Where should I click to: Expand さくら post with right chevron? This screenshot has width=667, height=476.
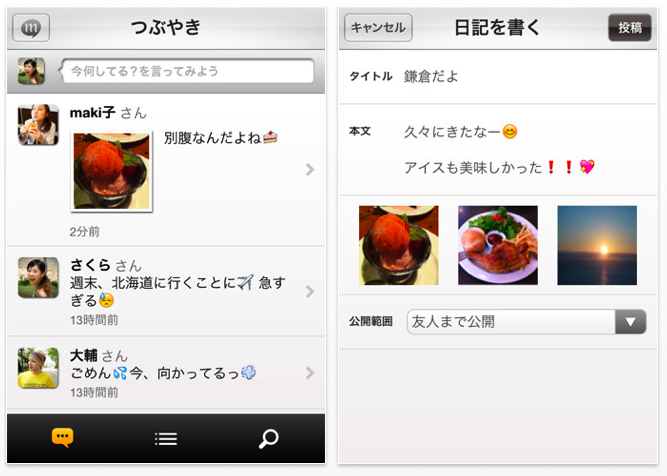point(310,291)
